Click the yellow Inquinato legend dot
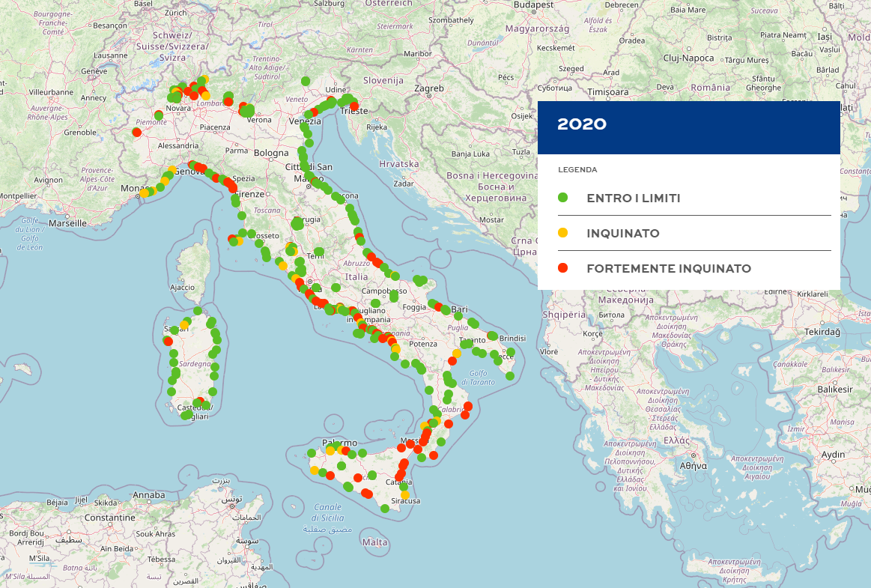Screen dimensions: 871x588 tap(563, 233)
